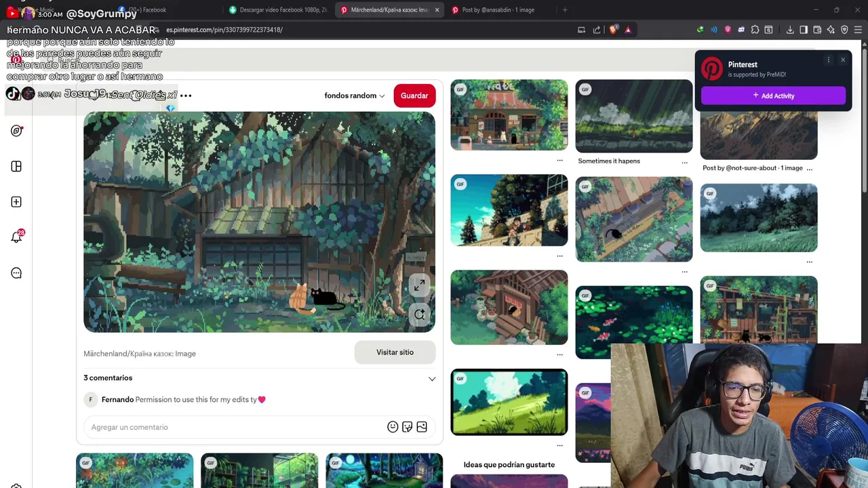The width and height of the screenshot is (868, 488).
Task: Click the red Guardar button
Action: pyautogui.click(x=414, y=96)
